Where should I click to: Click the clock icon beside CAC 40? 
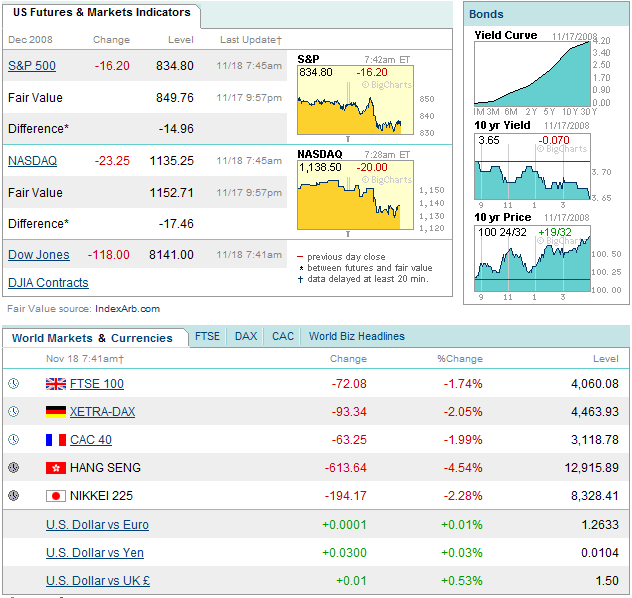point(13,439)
